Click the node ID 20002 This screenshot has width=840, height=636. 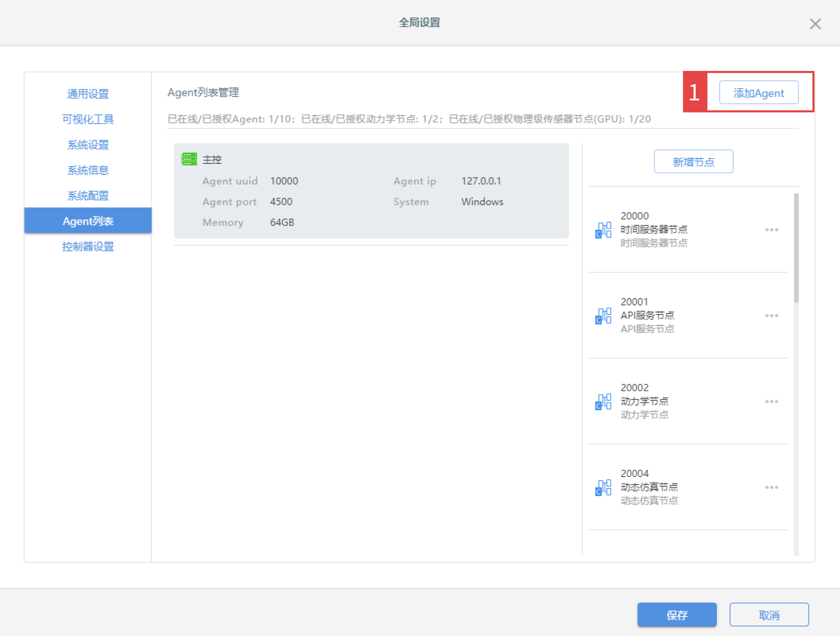pyautogui.click(x=635, y=387)
